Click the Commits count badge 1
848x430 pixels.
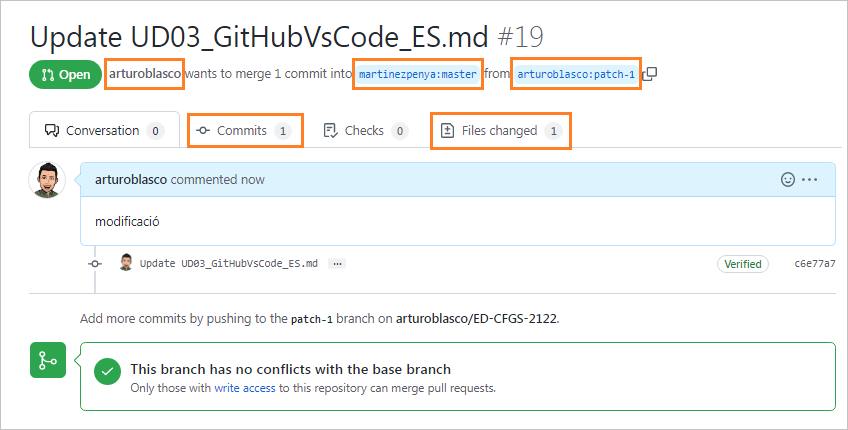click(x=282, y=131)
